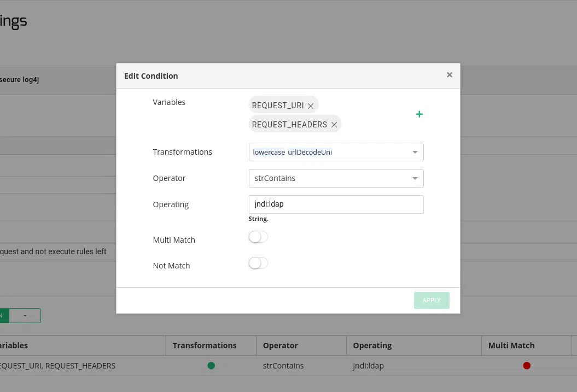Enable the Multi Match switch

pyautogui.click(x=258, y=237)
